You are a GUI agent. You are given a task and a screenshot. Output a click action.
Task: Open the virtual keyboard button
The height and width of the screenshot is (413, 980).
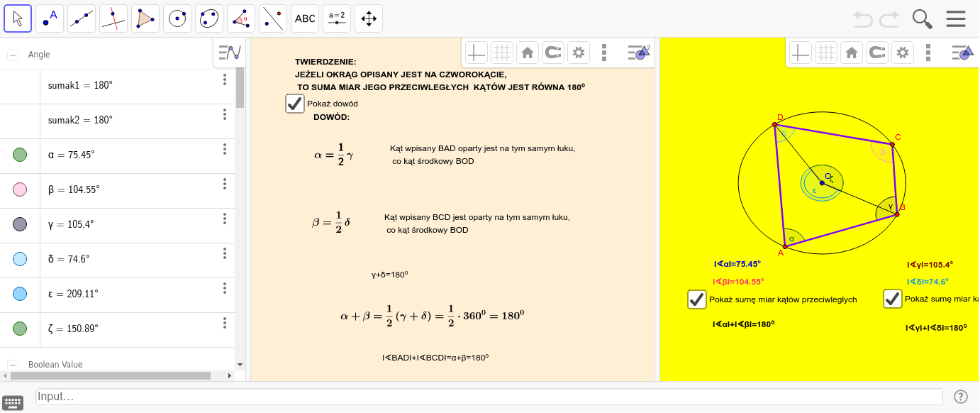[x=13, y=402]
